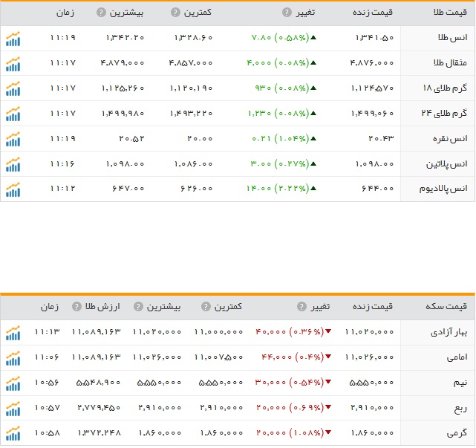Open the chart icon for گرم طلای ۱۸
The width and height of the screenshot is (476, 448).
pos(13,88)
